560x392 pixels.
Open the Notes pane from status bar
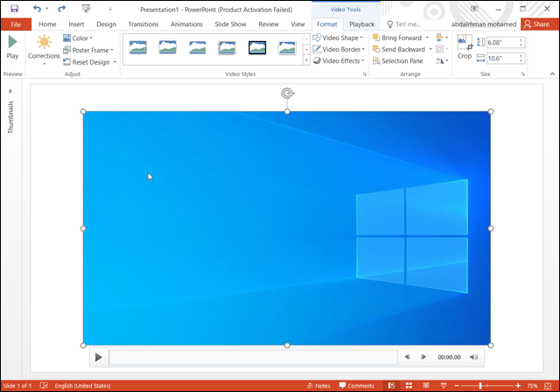[318, 386]
